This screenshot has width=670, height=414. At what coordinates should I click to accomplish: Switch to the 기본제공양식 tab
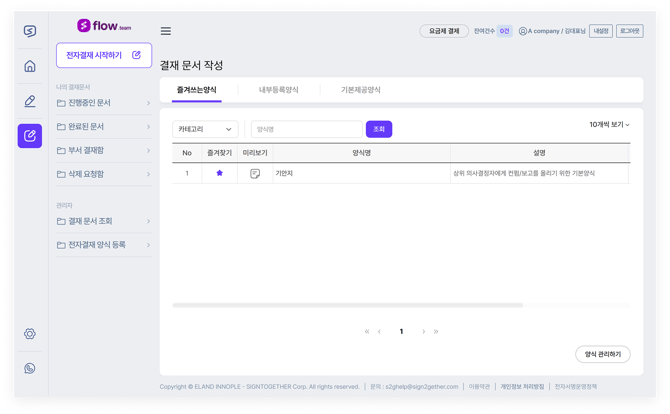click(360, 90)
